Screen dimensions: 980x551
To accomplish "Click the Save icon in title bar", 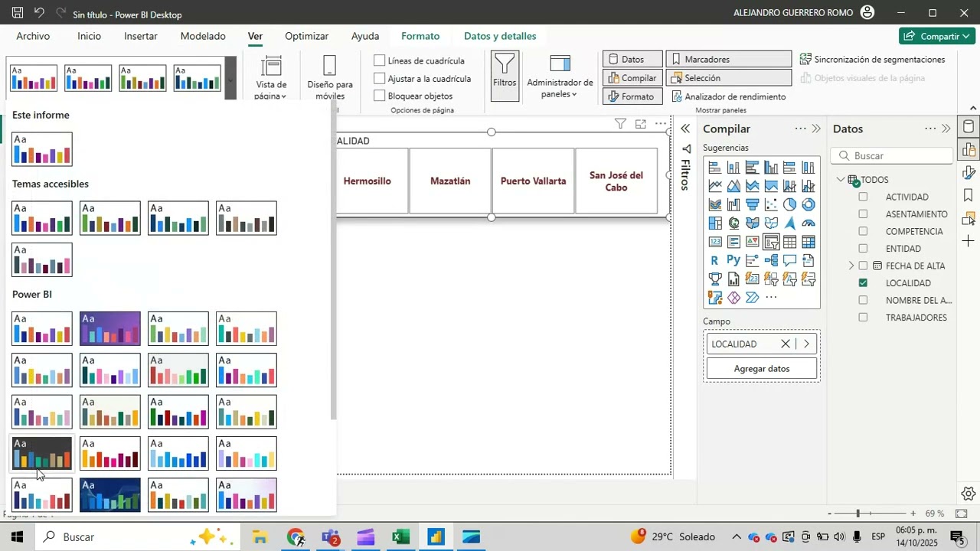I will click(x=17, y=13).
